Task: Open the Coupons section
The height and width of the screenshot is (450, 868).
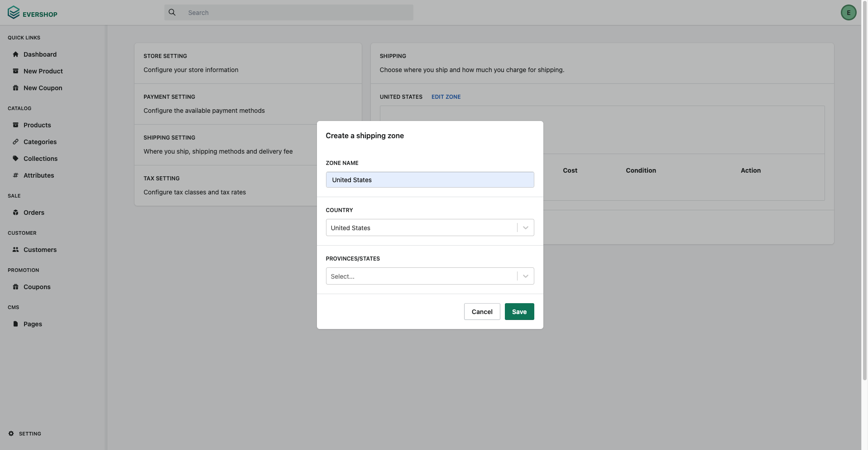Action: click(x=37, y=287)
